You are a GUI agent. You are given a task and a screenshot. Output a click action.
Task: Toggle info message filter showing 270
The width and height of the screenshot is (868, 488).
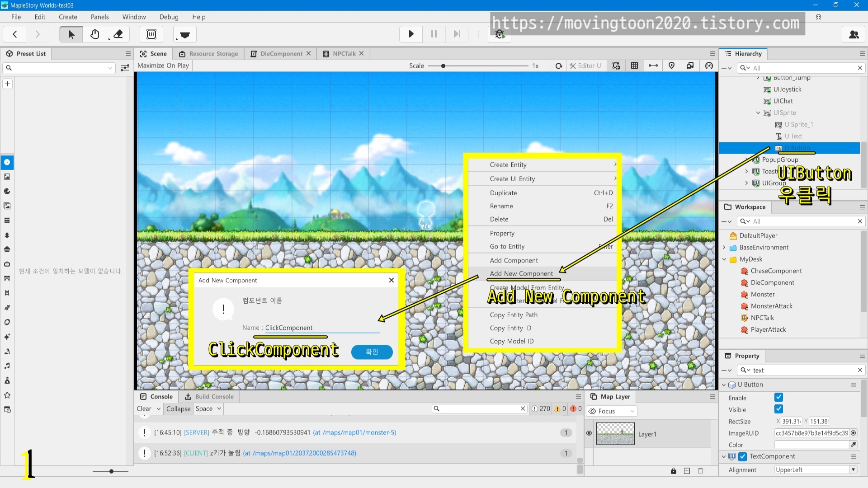click(x=541, y=409)
